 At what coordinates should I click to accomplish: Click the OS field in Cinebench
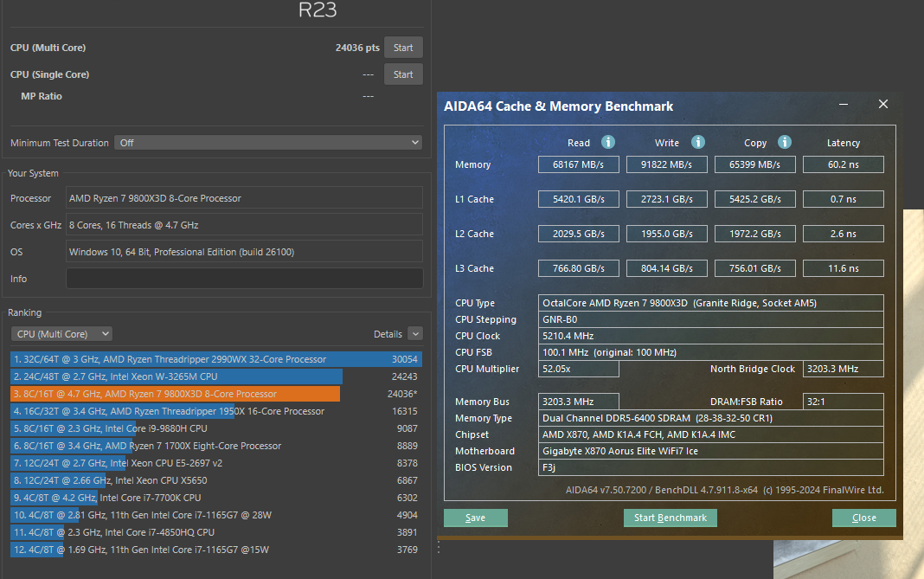tap(245, 252)
